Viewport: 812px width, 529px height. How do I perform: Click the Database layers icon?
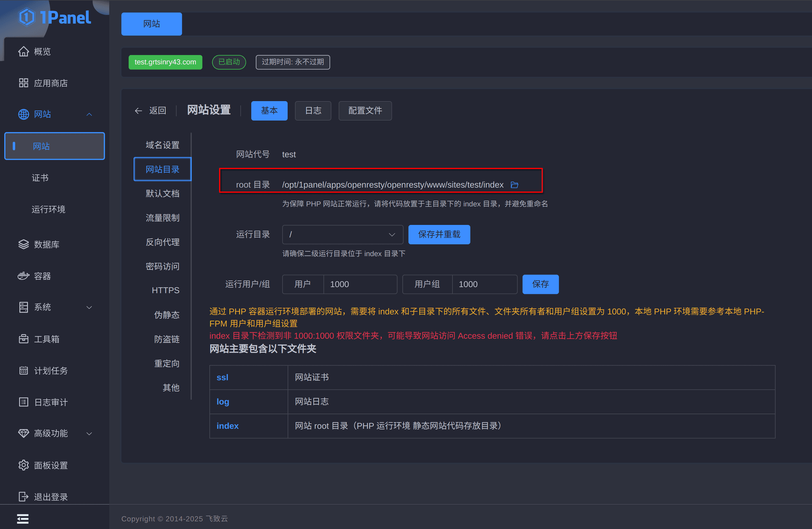coord(24,244)
